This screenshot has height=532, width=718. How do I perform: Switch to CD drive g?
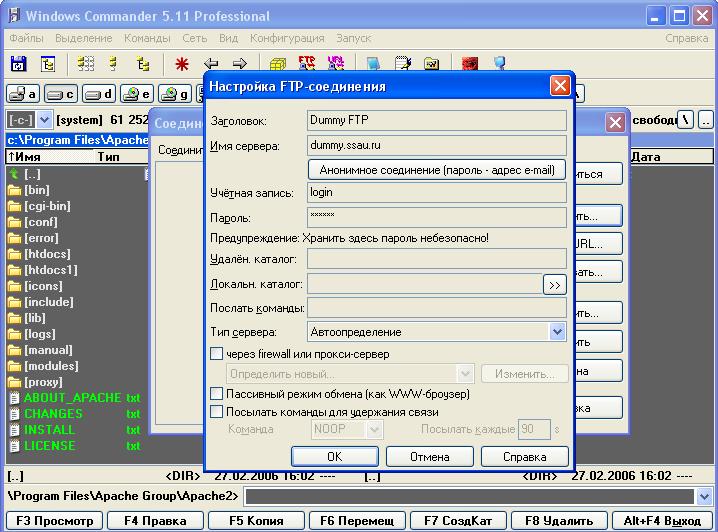(175, 94)
